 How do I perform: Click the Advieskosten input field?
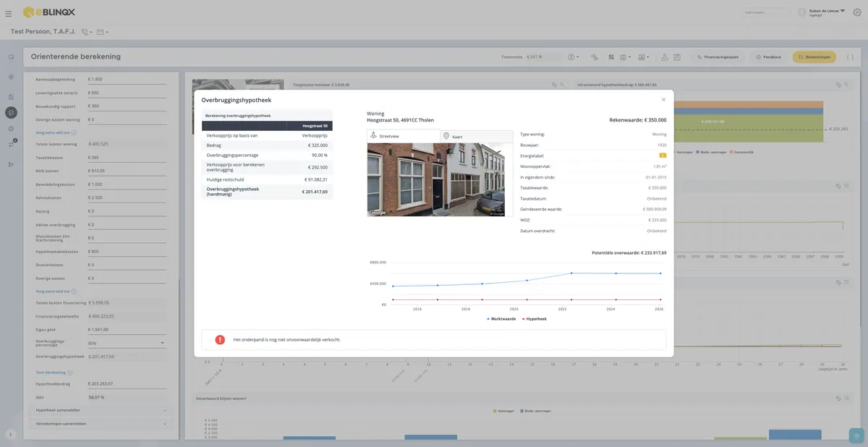[127, 197]
